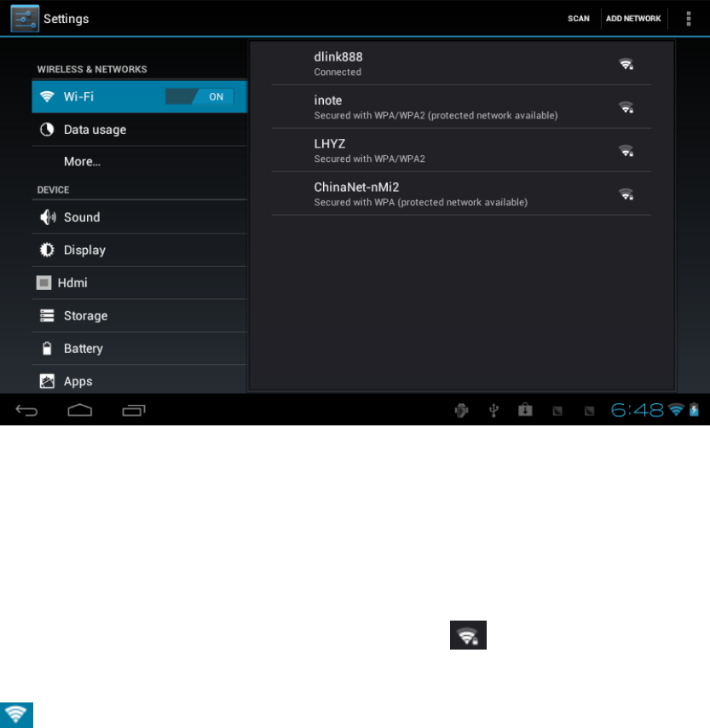Click SCAN to search for networks
This screenshot has width=710, height=728.
click(x=579, y=19)
